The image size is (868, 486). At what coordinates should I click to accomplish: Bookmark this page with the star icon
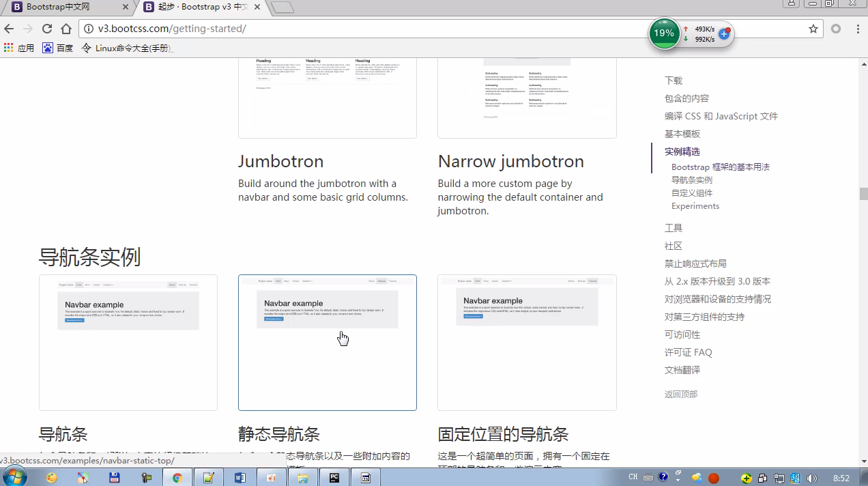[x=813, y=29]
